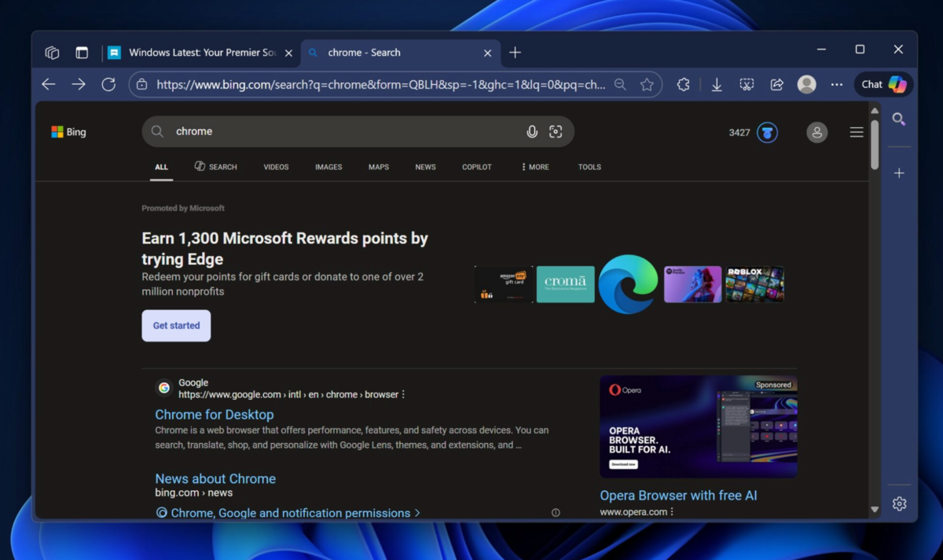Open the Chrome for Desktop link
Screen dimensions: 943x560
(214, 414)
